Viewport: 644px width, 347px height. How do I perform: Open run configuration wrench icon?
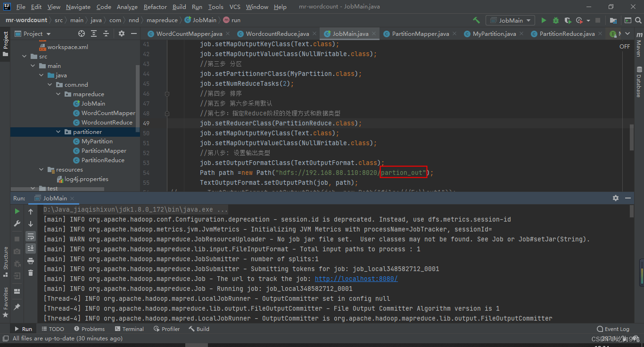[x=17, y=223]
